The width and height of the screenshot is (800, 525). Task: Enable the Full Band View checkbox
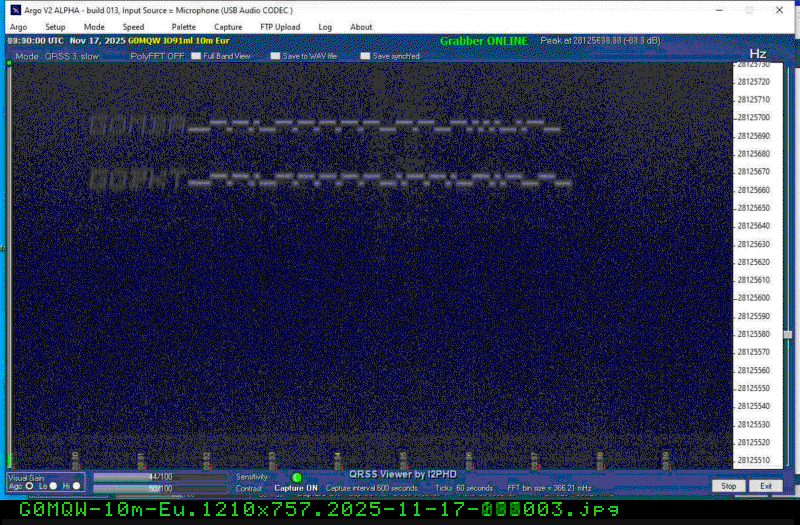pos(196,56)
